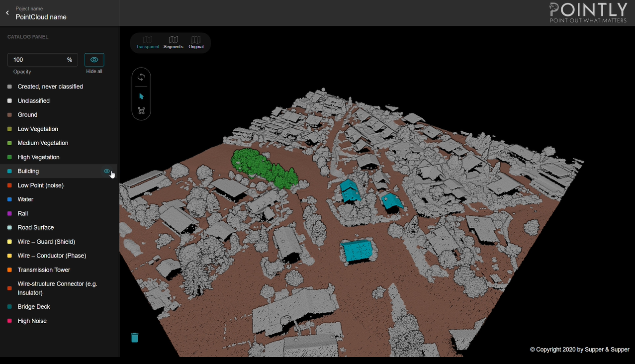Click the rotate/refresh view icon
635x364 pixels.
tap(141, 77)
